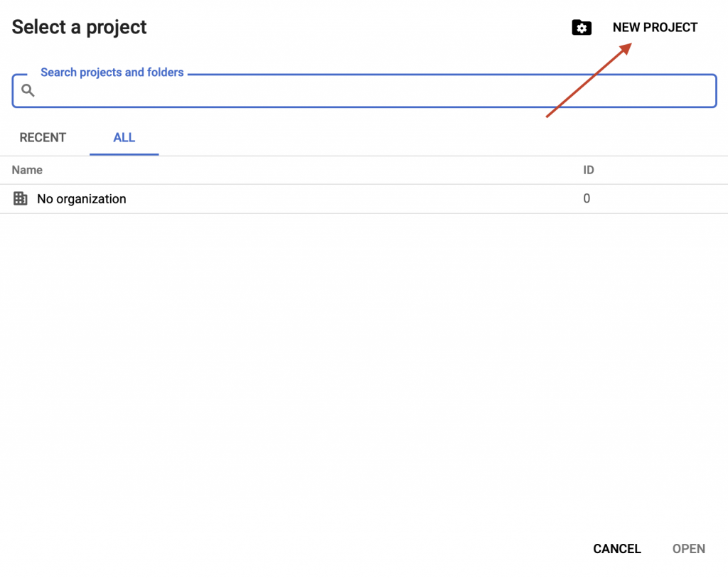Switch to the RECENT tab
Screen dimensions: 728x578
43,137
